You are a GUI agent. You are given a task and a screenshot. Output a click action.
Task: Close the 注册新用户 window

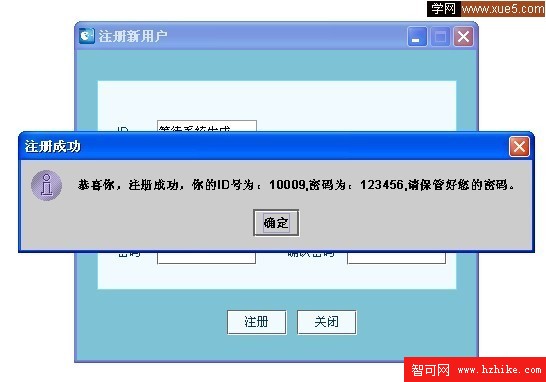463,37
